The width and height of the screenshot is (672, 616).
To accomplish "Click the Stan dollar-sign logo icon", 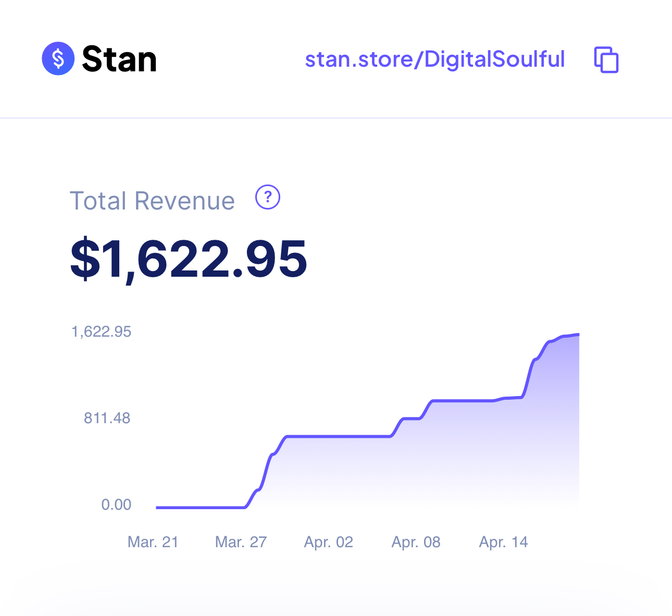I will [x=58, y=58].
